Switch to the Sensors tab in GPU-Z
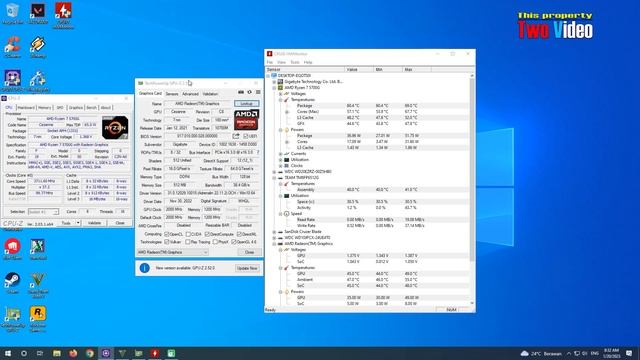The width and height of the screenshot is (640, 360). (172, 93)
